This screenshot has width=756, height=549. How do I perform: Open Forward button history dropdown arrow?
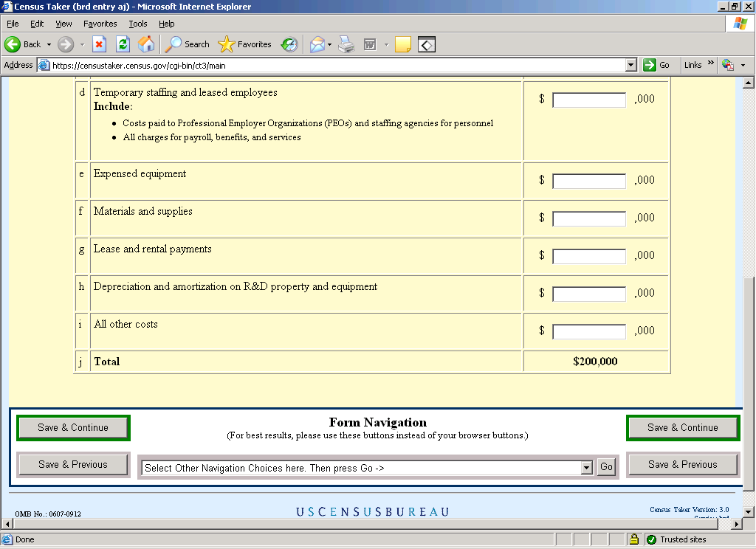[x=82, y=44]
